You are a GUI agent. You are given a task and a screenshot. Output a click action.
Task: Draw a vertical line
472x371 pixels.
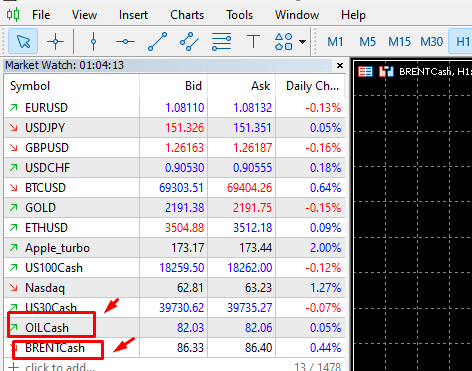(94, 42)
